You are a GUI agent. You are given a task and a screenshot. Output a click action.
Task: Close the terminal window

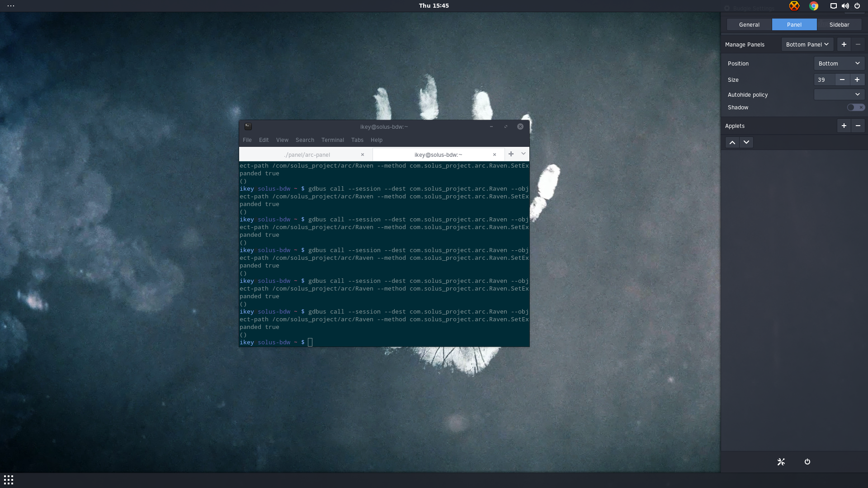[520, 127]
